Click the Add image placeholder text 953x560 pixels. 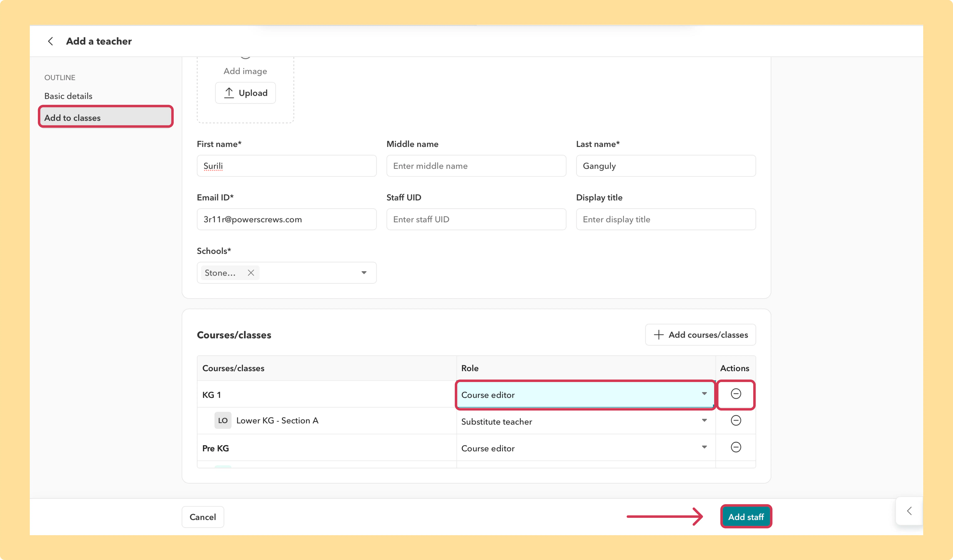(x=245, y=71)
